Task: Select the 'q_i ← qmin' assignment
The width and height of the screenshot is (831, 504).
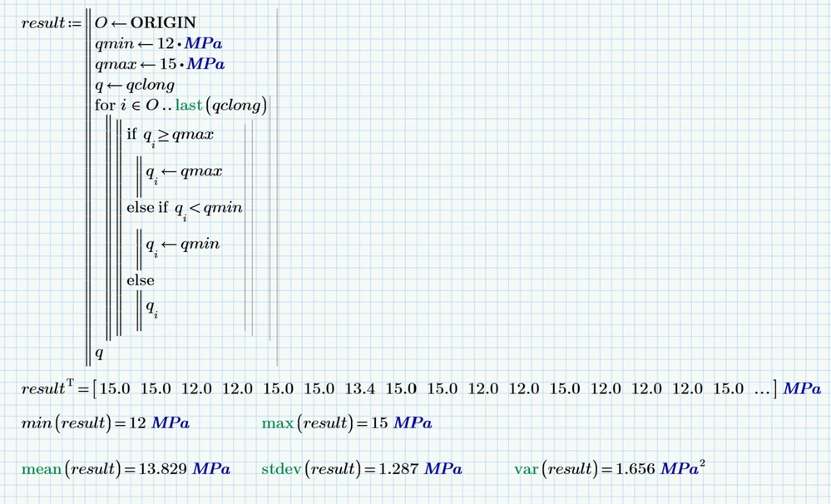Action: coord(183,246)
